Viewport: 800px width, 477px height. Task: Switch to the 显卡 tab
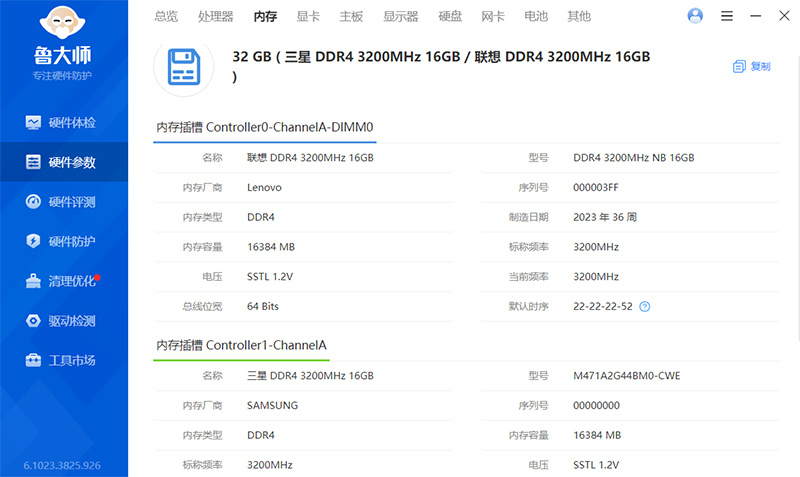coord(308,16)
